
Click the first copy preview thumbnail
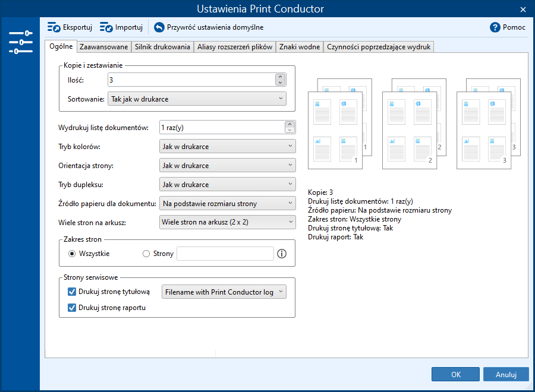[340, 124]
